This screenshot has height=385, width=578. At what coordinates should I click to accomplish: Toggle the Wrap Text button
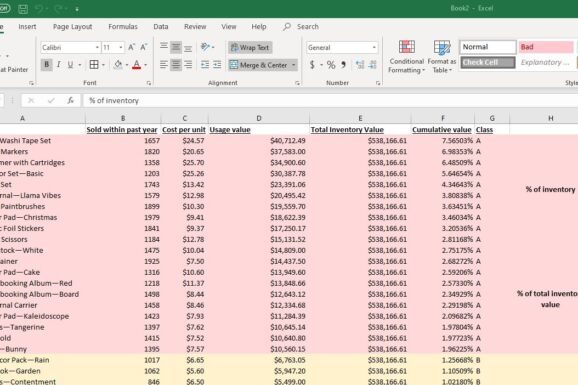(250, 47)
